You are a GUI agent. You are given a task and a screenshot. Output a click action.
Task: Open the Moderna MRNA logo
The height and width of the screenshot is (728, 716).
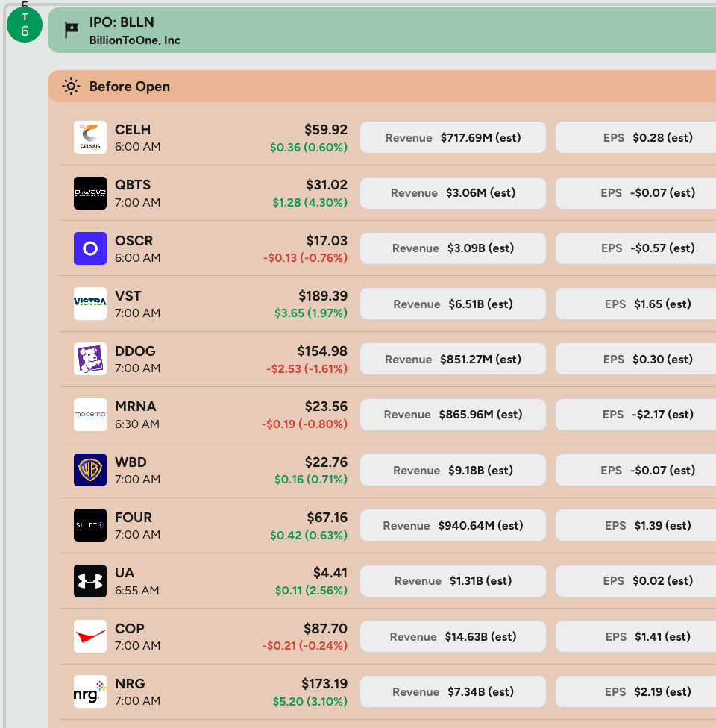tap(90, 415)
